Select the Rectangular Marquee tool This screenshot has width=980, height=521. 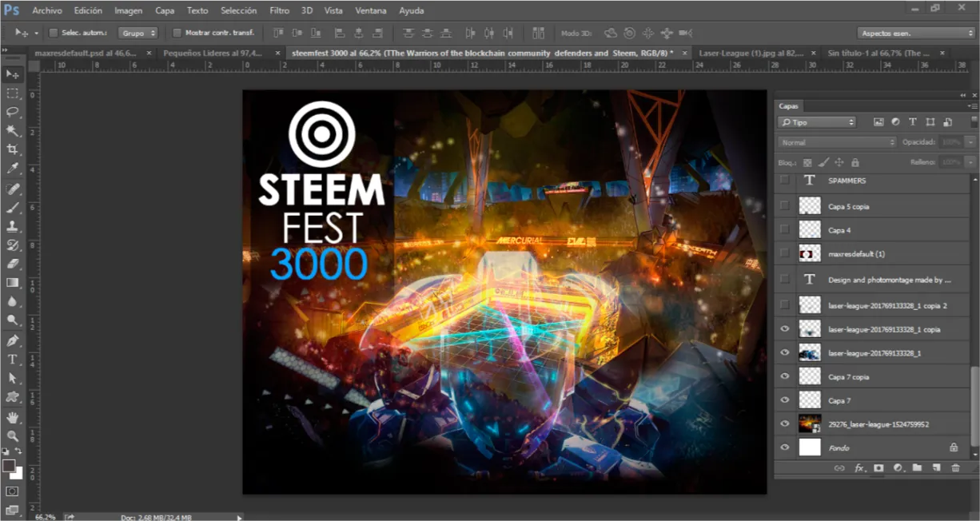[x=13, y=93]
